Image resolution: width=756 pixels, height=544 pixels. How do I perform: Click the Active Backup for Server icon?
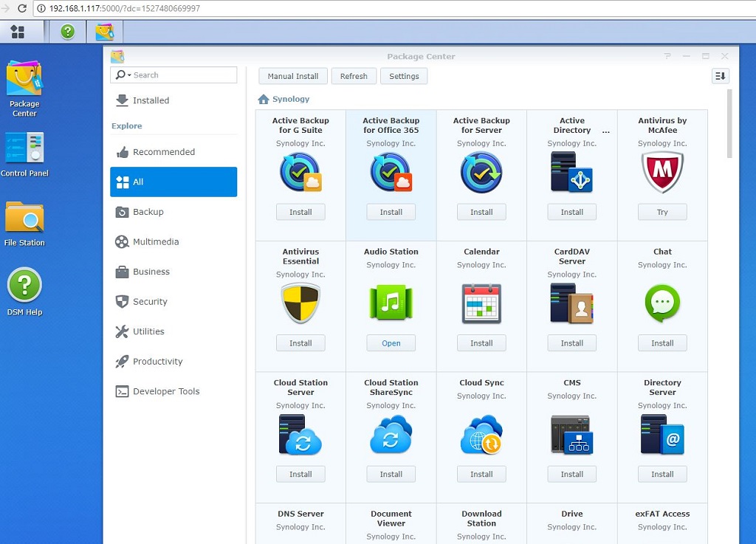(481, 173)
